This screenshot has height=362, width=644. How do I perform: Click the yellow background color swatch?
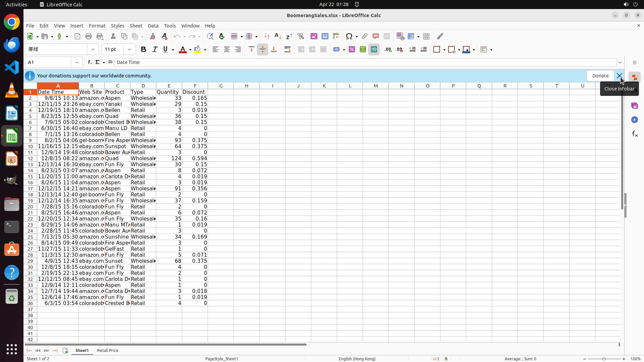click(198, 50)
